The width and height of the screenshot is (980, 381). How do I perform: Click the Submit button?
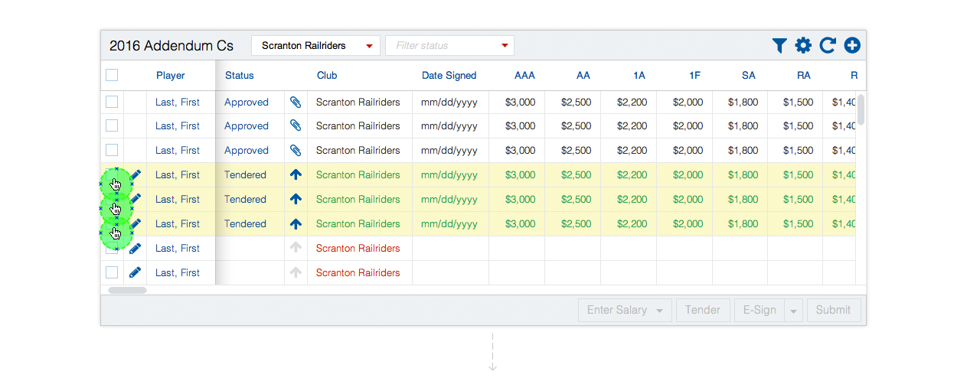tap(833, 310)
